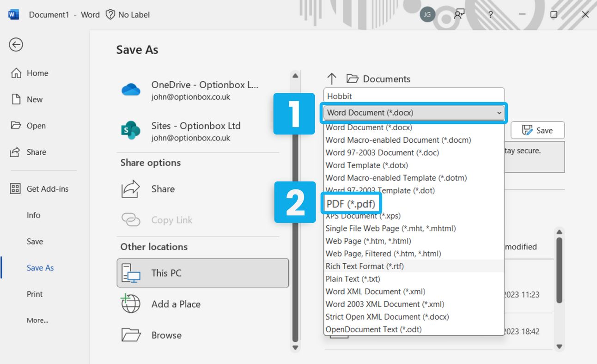Click locations list scrollbar down arrow
This screenshot has width=597, height=364.
(296, 347)
